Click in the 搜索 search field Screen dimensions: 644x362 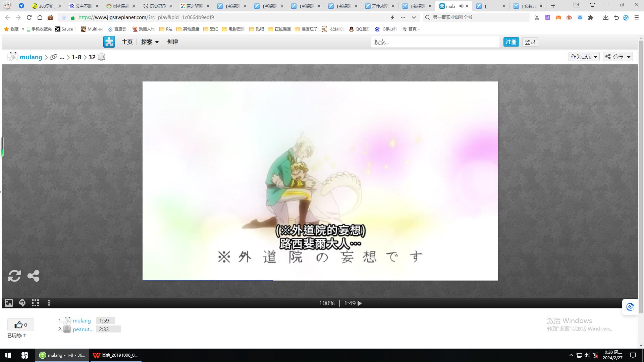435,42
